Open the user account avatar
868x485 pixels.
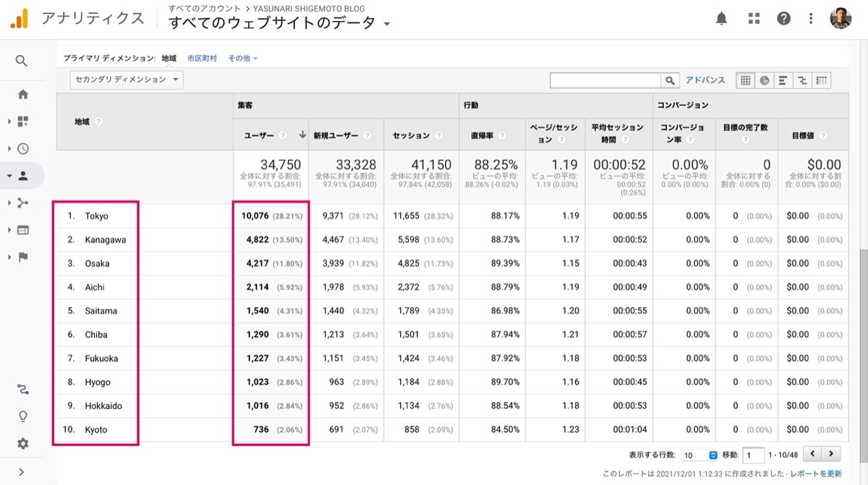pos(841,19)
